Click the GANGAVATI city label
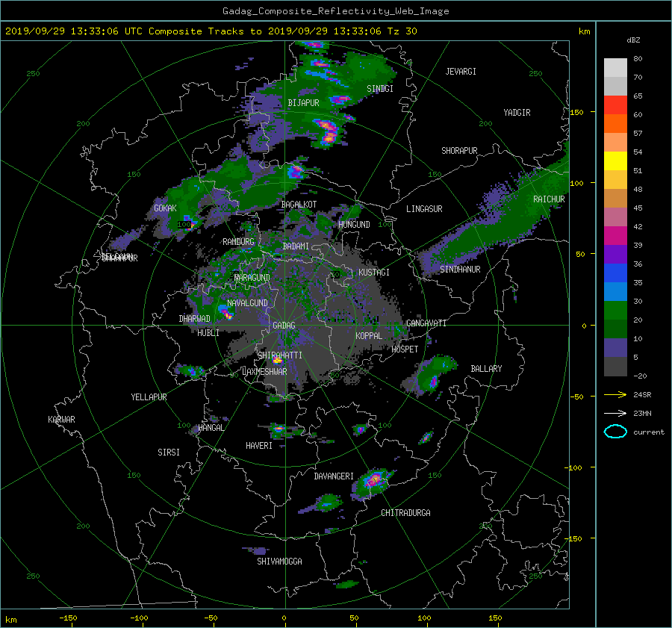The image size is (672, 628). coord(426,323)
